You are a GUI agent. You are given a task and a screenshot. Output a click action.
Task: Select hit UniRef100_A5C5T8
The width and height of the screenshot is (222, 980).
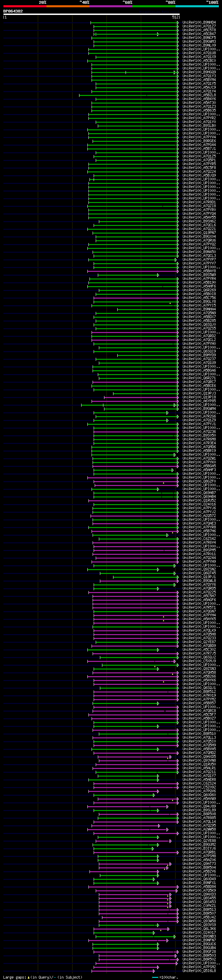click(x=199, y=30)
